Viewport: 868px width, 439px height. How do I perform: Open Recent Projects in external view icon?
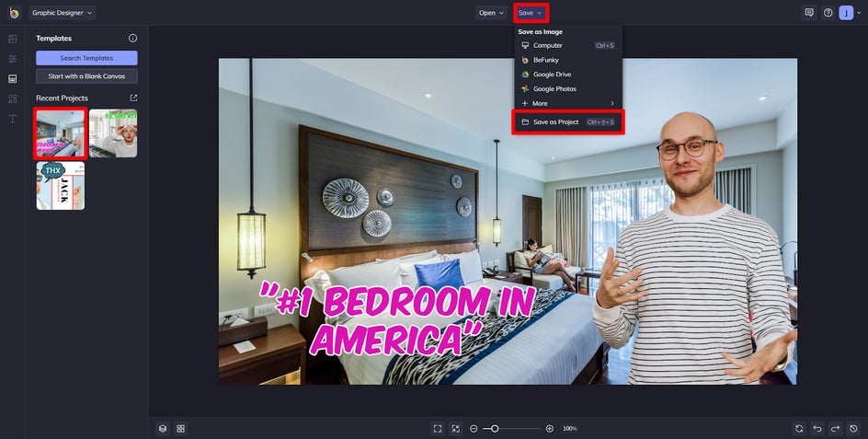pyautogui.click(x=133, y=98)
